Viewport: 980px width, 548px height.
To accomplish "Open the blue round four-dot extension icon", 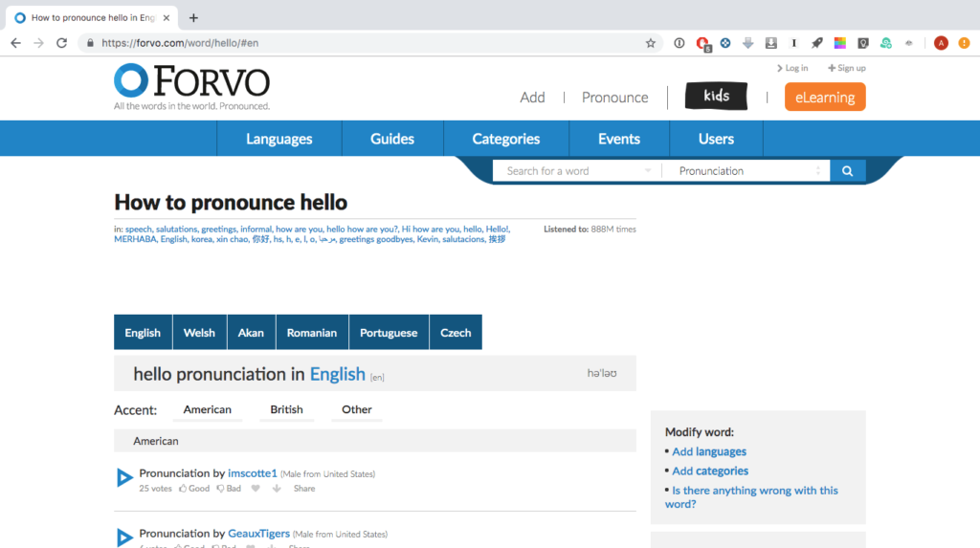I will [x=725, y=43].
